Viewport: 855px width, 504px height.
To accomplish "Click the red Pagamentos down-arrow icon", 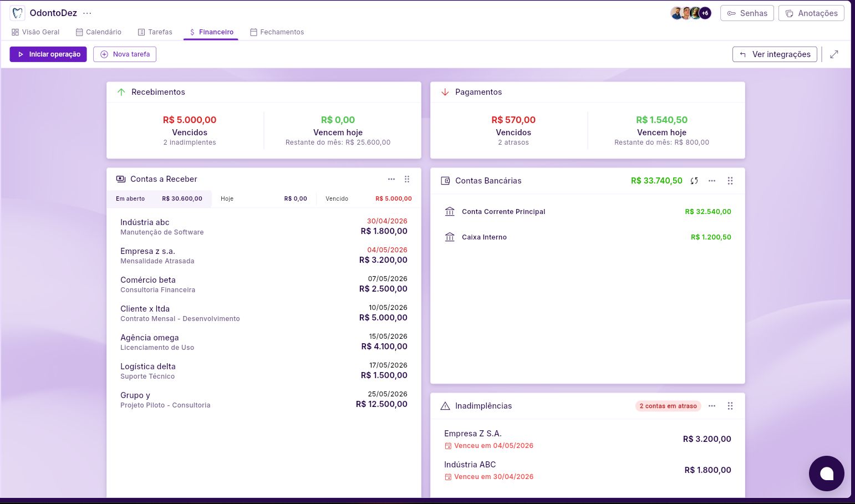I will pos(445,92).
